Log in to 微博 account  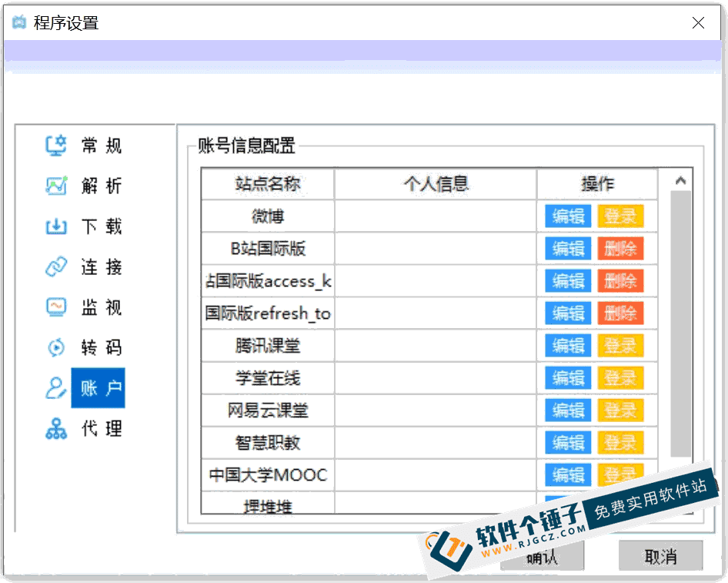pos(620,216)
